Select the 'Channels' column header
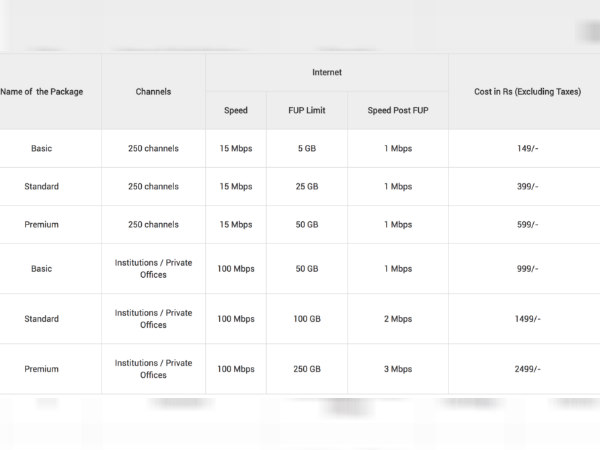Viewport: 600px width, 450px height. coord(153,91)
